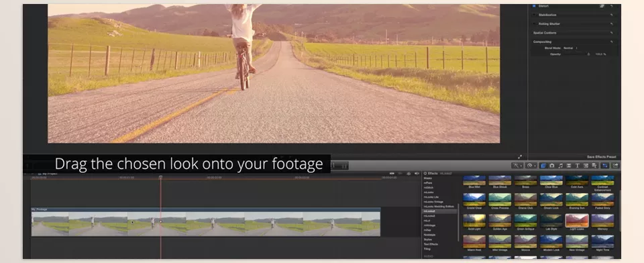Click the timeline playhead marker
This screenshot has width=644, height=263.
click(x=160, y=178)
